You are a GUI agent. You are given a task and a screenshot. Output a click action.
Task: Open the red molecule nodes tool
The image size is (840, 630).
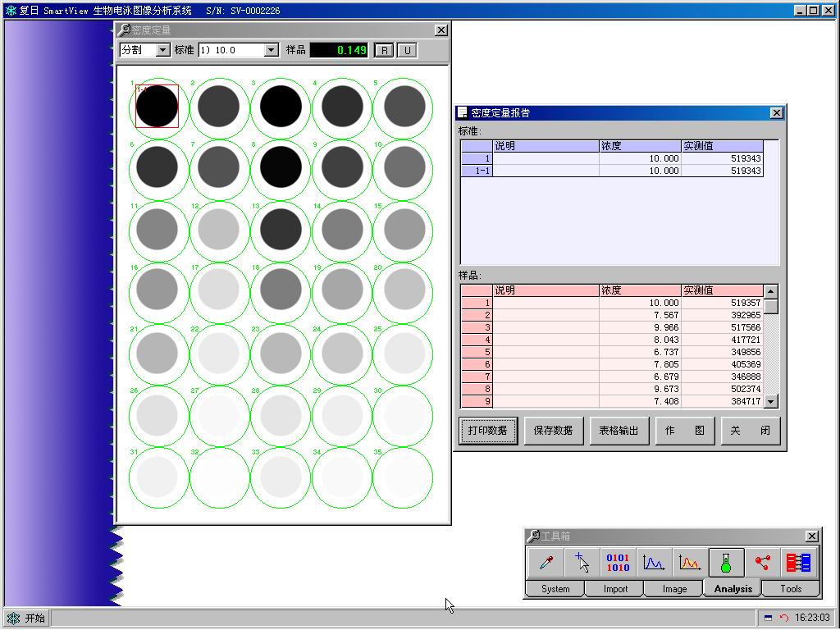pos(762,563)
